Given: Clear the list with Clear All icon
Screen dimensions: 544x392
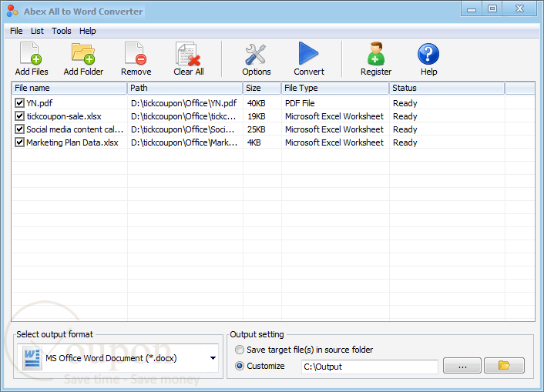Looking at the screenshot, I should (188, 54).
